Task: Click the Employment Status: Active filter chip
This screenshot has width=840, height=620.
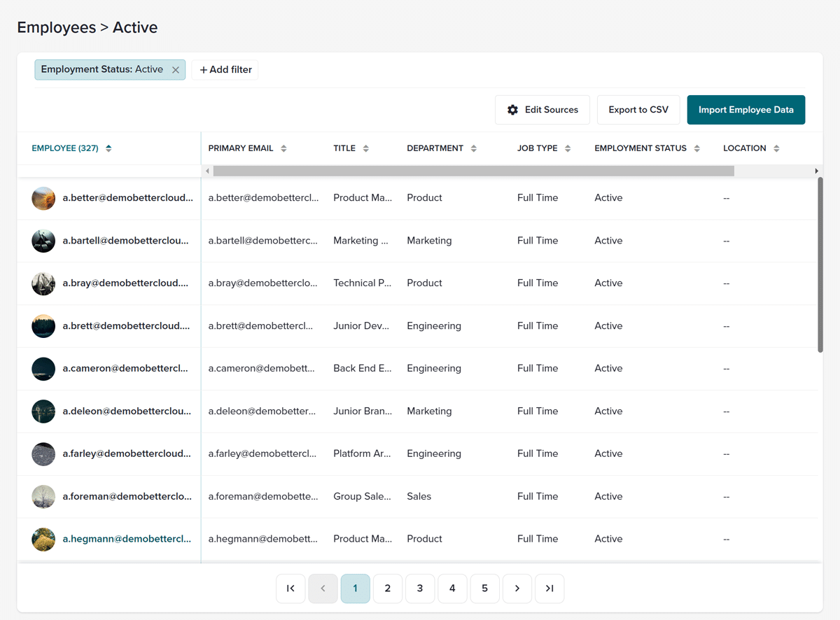Action: 110,70
